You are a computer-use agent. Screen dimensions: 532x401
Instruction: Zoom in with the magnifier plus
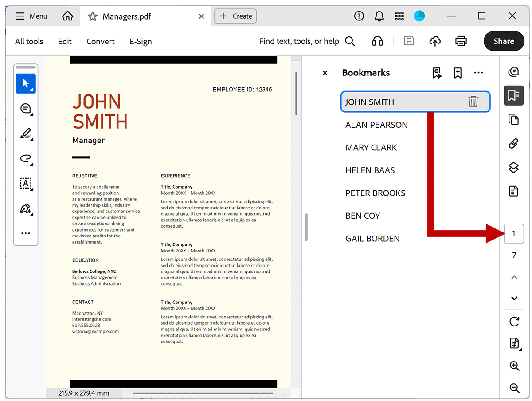514,366
